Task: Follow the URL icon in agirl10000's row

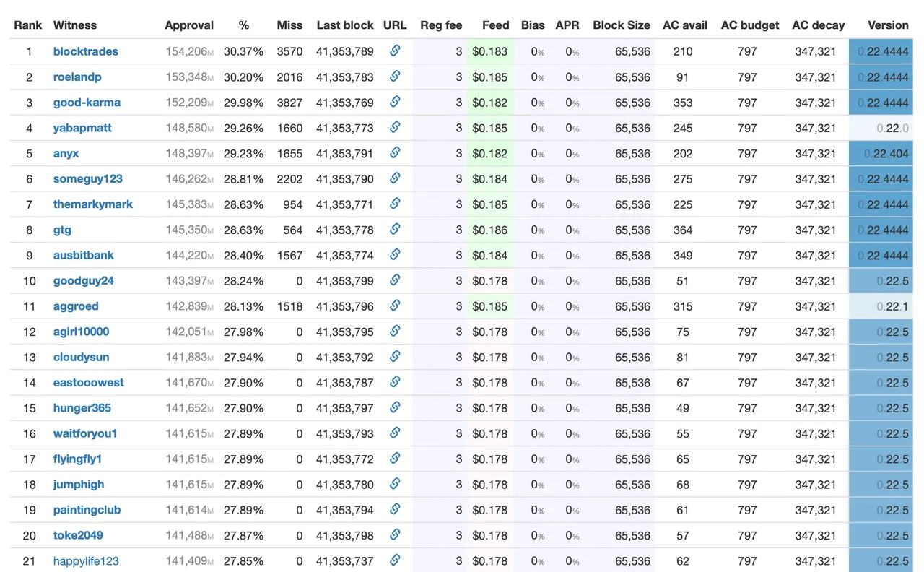Action: click(395, 331)
